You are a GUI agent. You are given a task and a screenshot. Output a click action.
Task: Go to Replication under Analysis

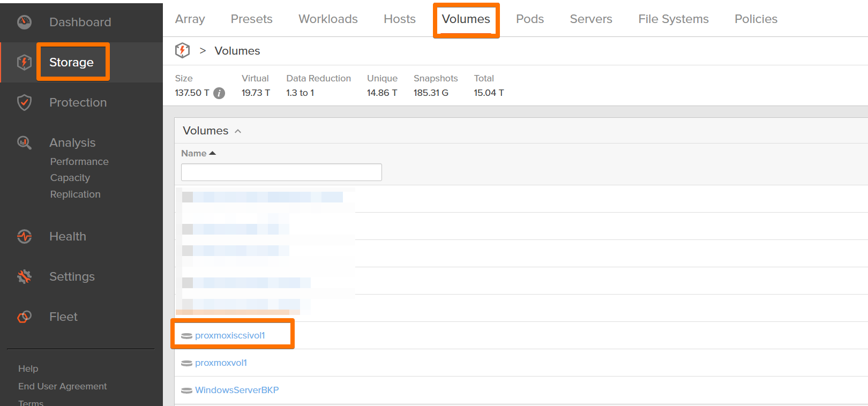[x=75, y=194]
